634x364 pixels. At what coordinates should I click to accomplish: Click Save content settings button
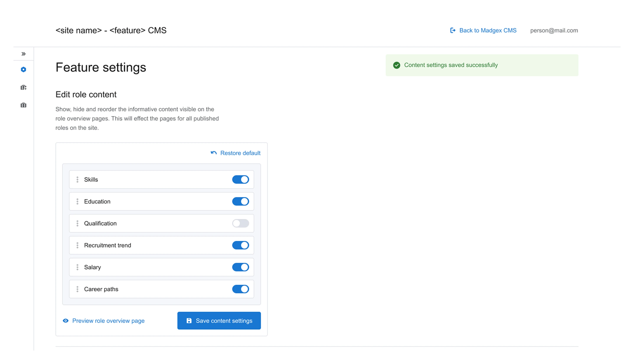point(219,320)
